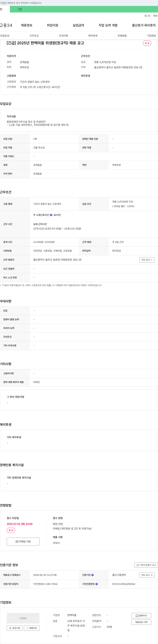Screen dimensions: 158x644
Task: Click the 모집 직종 value 건물 청소원
Action: (x=39, y=148)
